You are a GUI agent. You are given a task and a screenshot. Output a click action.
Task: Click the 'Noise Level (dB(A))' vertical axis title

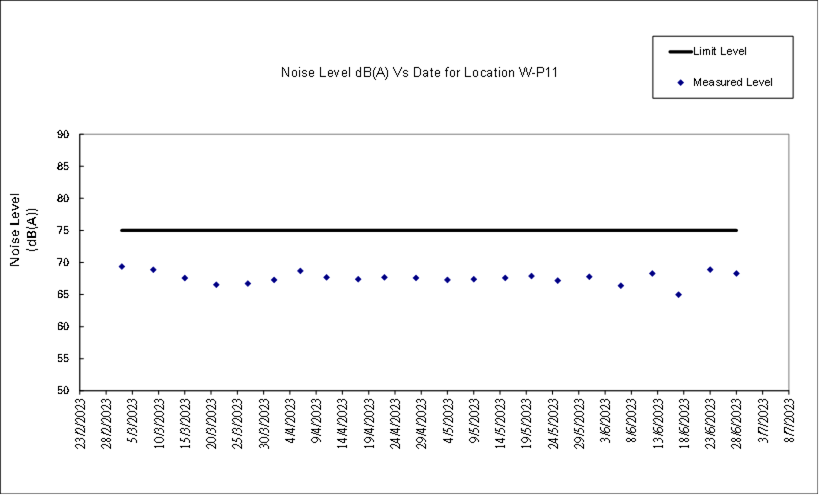pyautogui.click(x=24, y=230)
